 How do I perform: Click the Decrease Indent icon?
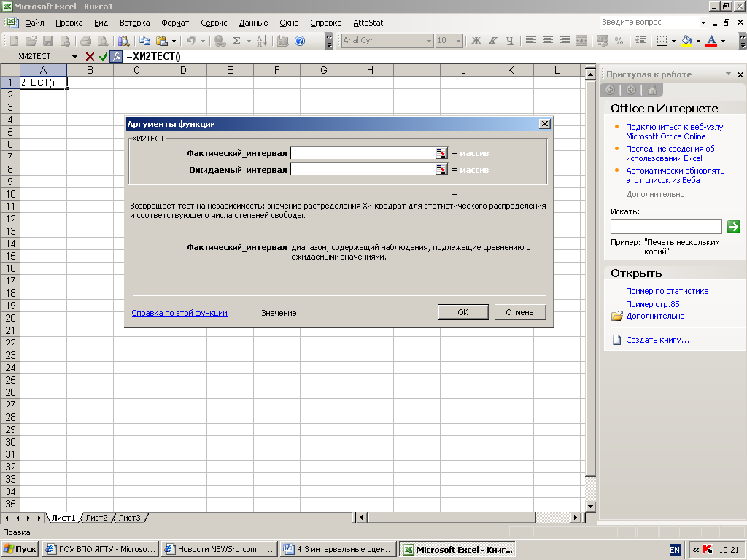pos(640,41)
